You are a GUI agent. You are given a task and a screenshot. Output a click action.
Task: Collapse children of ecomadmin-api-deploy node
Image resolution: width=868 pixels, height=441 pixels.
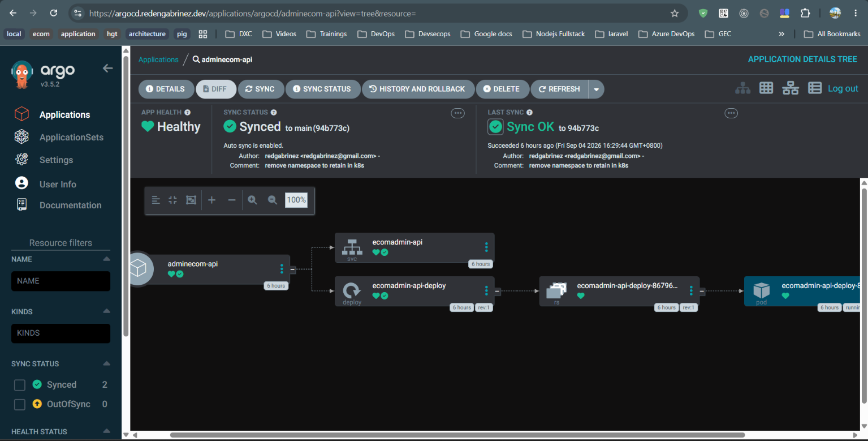(x=498, y=291)
